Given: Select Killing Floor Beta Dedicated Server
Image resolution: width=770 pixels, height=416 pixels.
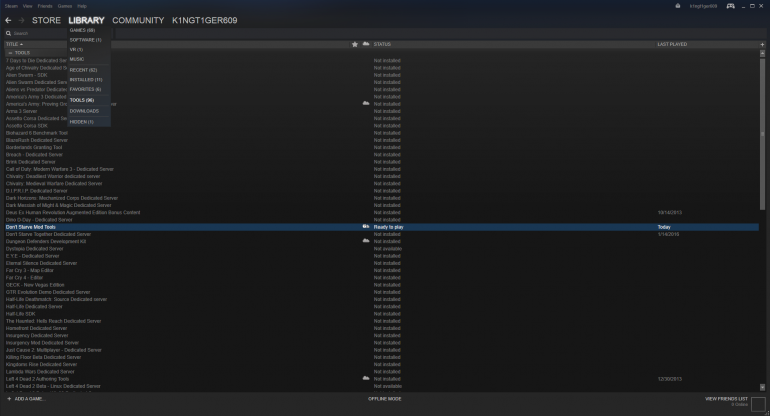Looking at the screenshot, I should pyautogui.click(x=43, y=357).
